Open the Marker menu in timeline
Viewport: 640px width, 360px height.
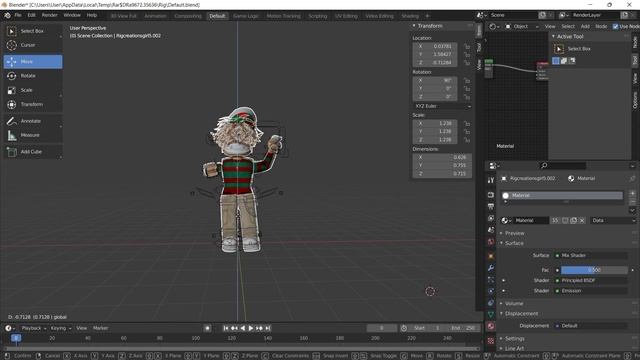100,328
